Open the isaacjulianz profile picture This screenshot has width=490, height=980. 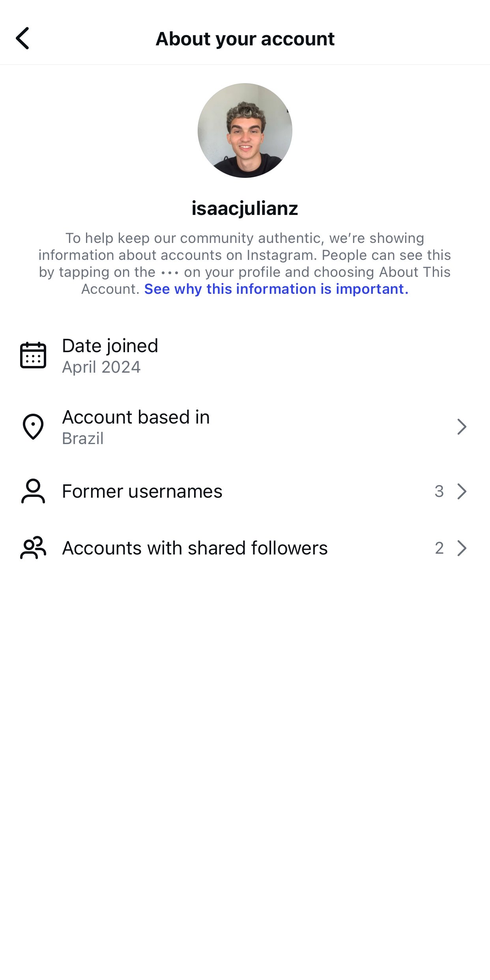coord(245,131)
